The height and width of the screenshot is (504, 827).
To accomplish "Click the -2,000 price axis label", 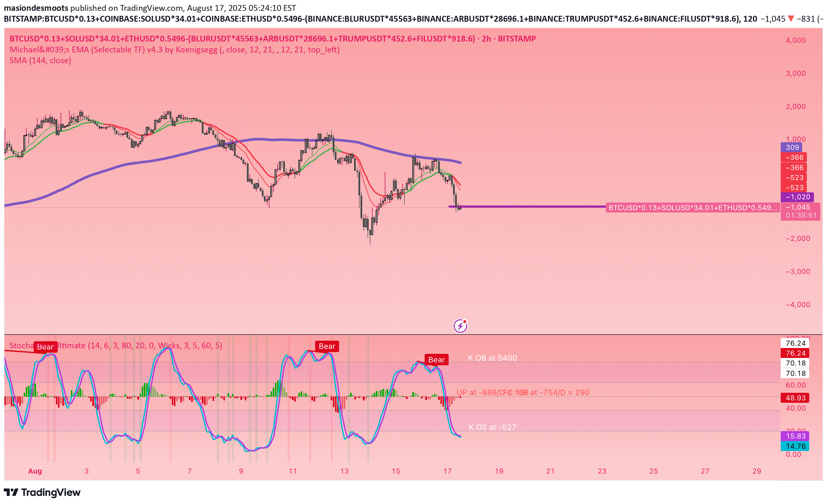I will click(798, 239).
